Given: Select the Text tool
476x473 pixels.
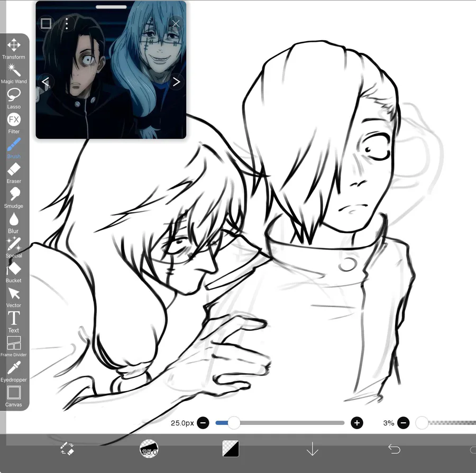Looking at the screenshot, I should (14, 322).
